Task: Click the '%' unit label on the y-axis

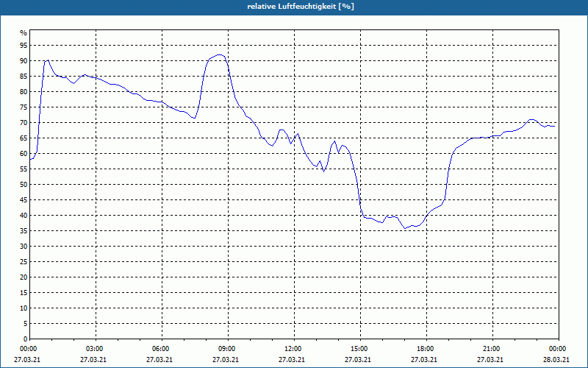Action: coord(24,33)
